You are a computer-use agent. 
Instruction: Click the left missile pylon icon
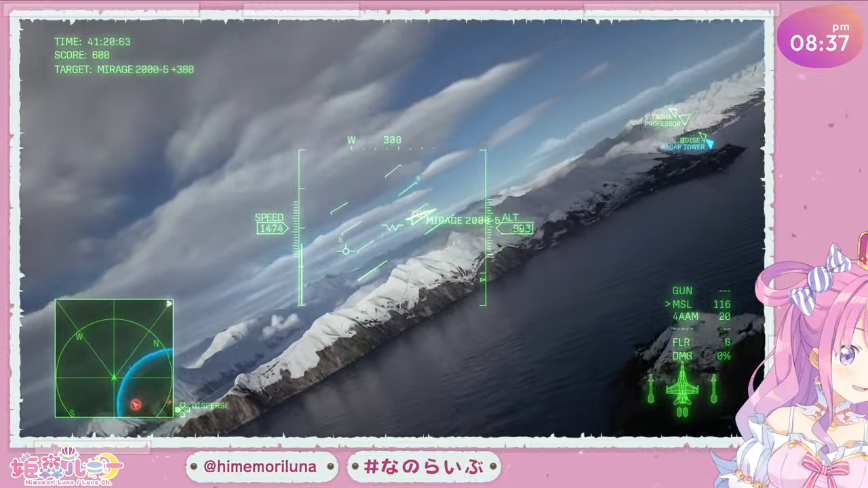[651, 388]
